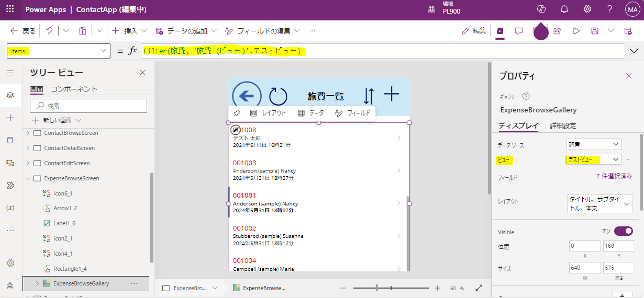The height and width of the screenshot is (298, 644).
Task: Open the notifications bell
Action: [x=564, y=9]
